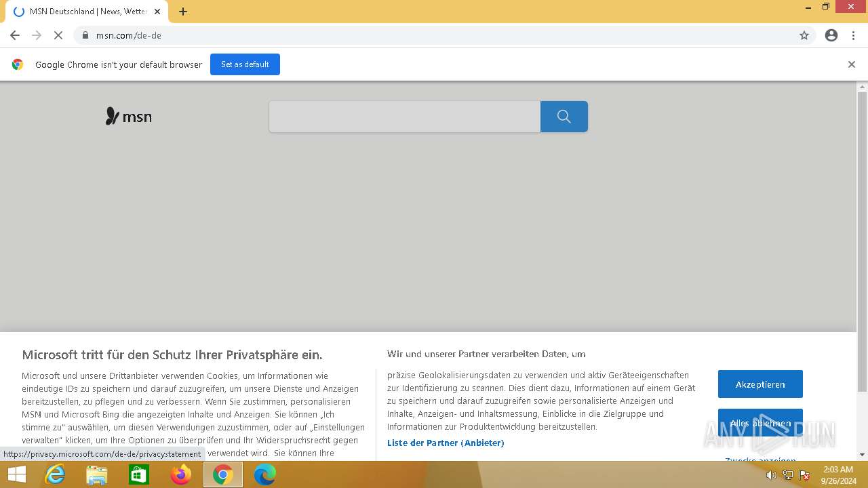This screenshot has width=868, height=488.
Task: Bookmark this page with the star icon
Action: pos(804,35)
